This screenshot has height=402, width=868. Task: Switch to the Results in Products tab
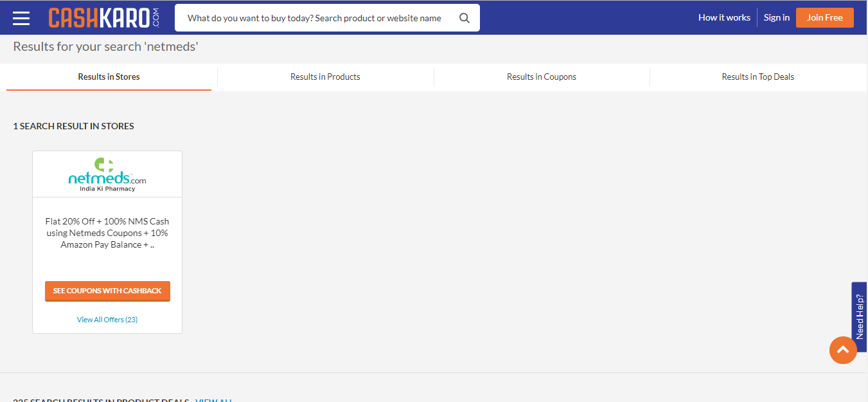coord(325,77)
